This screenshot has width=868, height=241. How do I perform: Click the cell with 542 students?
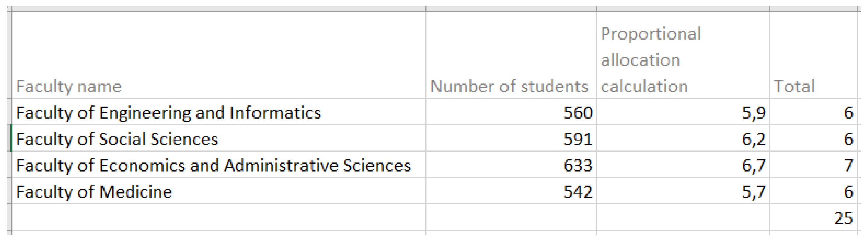(x=511, y=191)
